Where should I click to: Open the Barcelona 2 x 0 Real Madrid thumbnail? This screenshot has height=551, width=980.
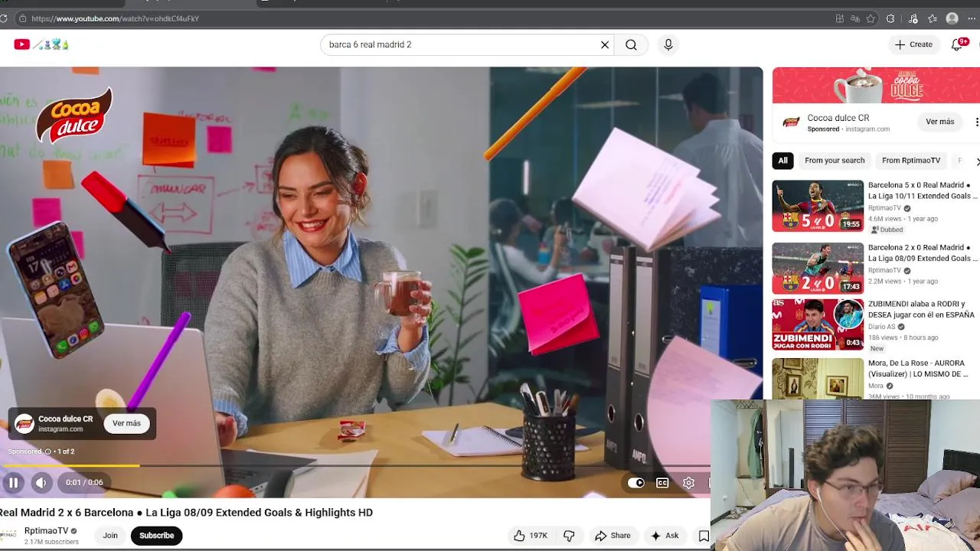(818, 269)
